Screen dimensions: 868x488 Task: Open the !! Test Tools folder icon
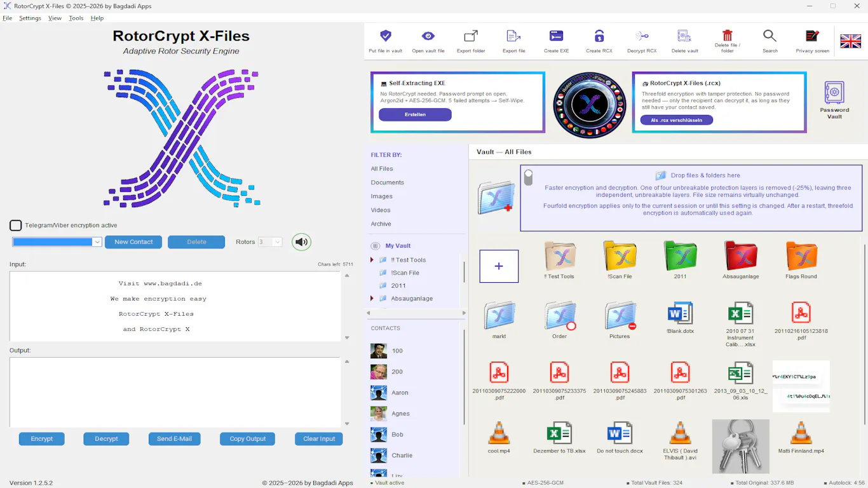coord(560,256)
